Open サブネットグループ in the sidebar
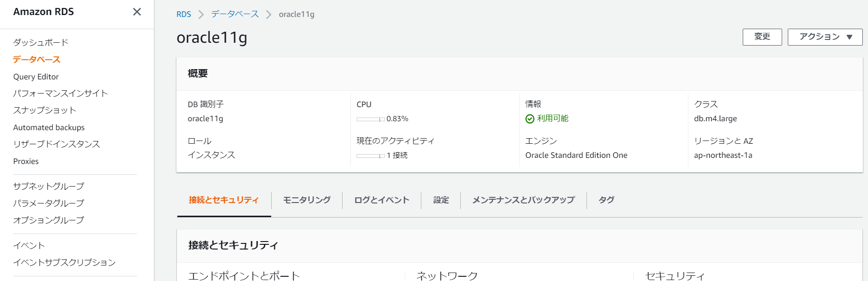 [x=49, y=187]
